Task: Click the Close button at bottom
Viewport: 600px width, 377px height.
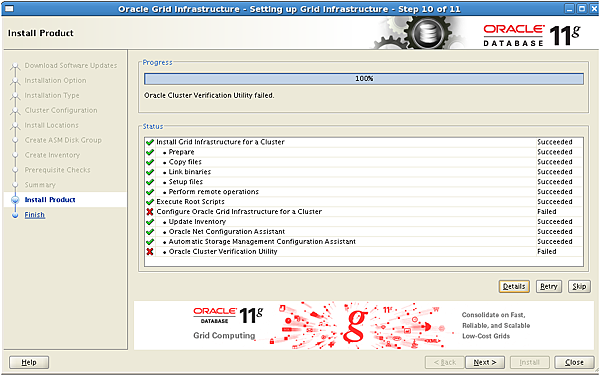Action: coord(574,362)
